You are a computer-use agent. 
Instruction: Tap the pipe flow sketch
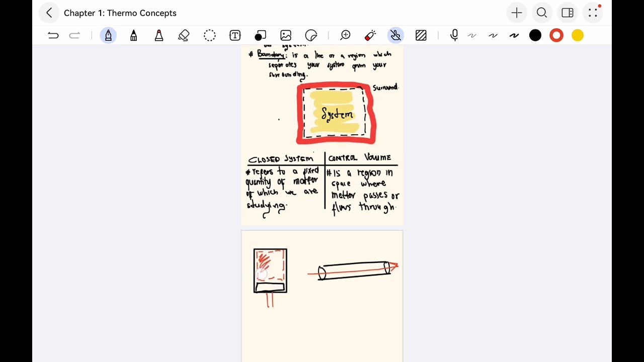click(353, 270)
